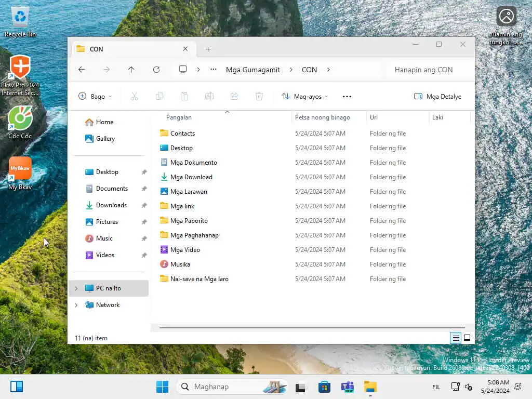Click pin icon next to Downloads
The width and height of the screenshot is (532, 399).
click(144, 205)
